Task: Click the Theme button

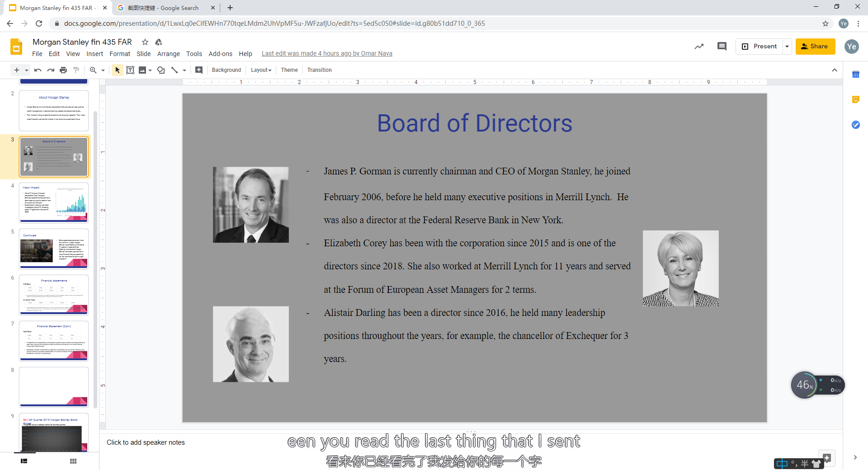Action: 289,70
